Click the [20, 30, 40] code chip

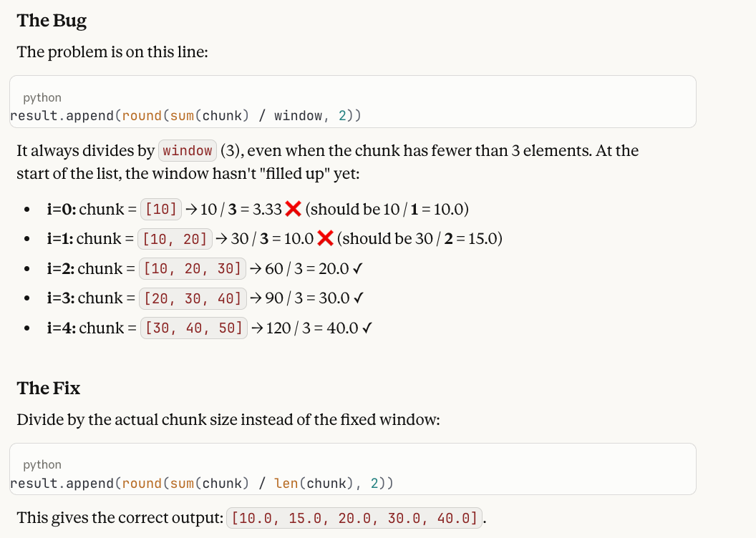193,298
